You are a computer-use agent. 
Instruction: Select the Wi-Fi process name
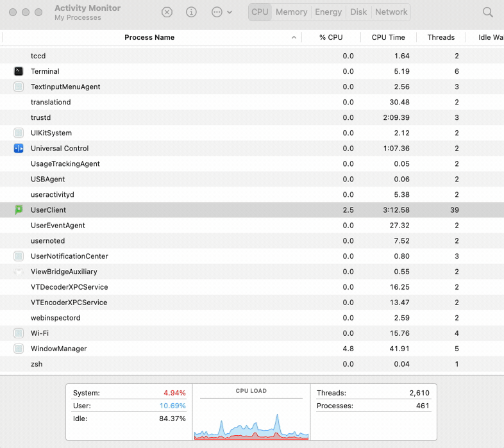[x=40, y=333]
